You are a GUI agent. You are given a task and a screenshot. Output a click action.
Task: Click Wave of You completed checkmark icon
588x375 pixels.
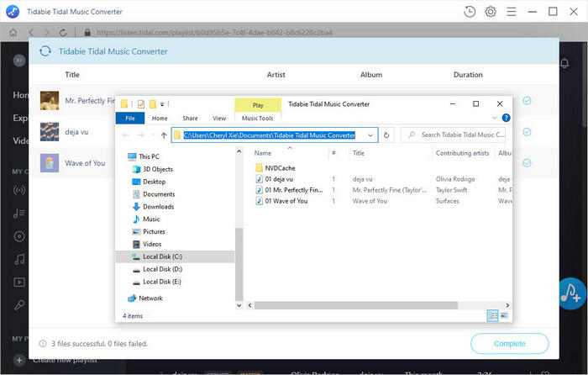pos(527,163)
